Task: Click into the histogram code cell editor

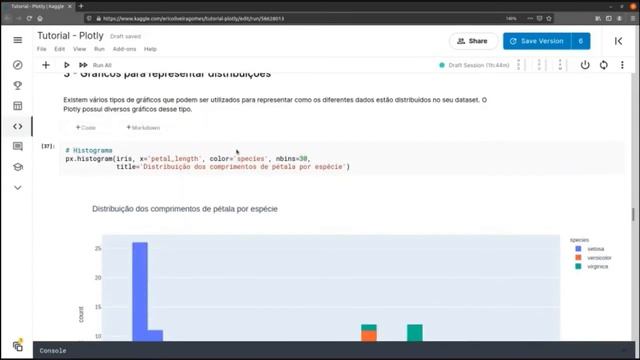Action: 342,159
